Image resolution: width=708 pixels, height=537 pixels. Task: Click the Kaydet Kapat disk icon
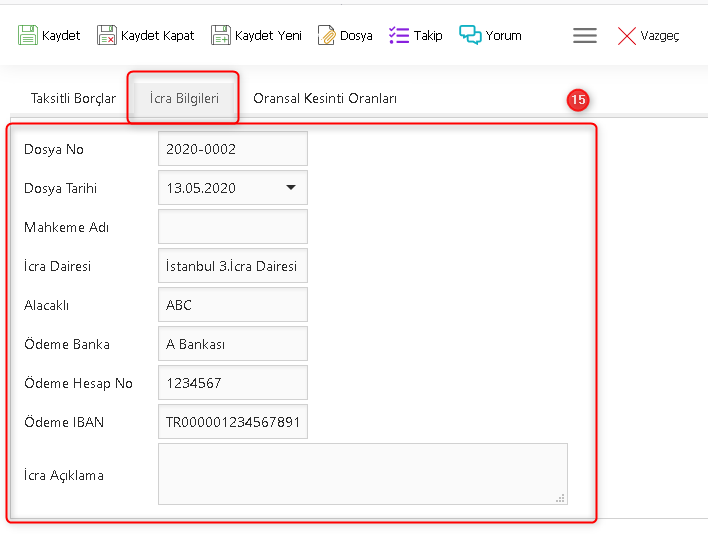point(107,35)
